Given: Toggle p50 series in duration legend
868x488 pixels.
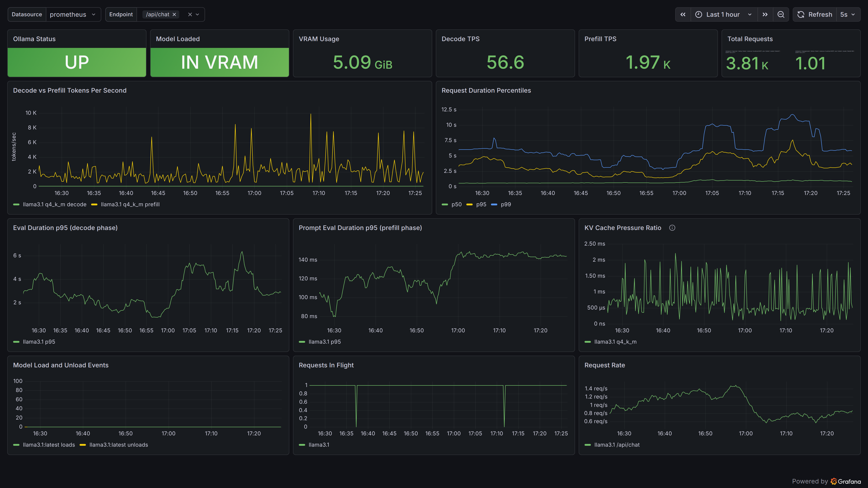Looking at the screenshot, I should [x=456, y=204].
